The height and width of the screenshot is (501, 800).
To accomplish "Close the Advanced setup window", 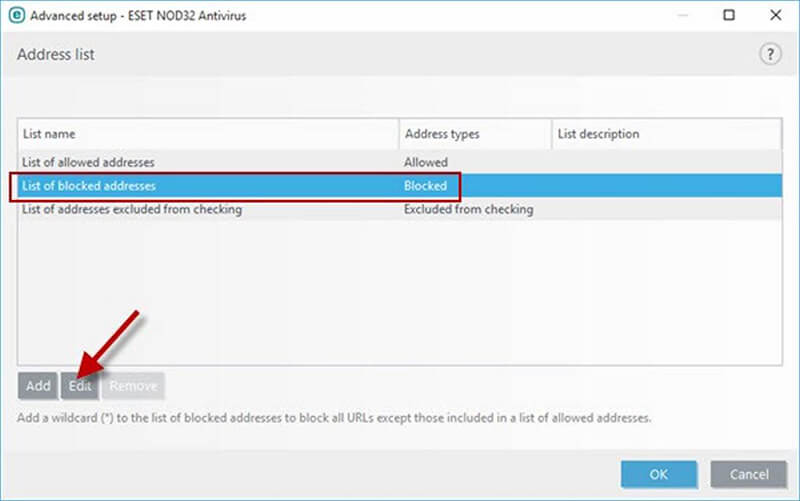I will (776, 15).
